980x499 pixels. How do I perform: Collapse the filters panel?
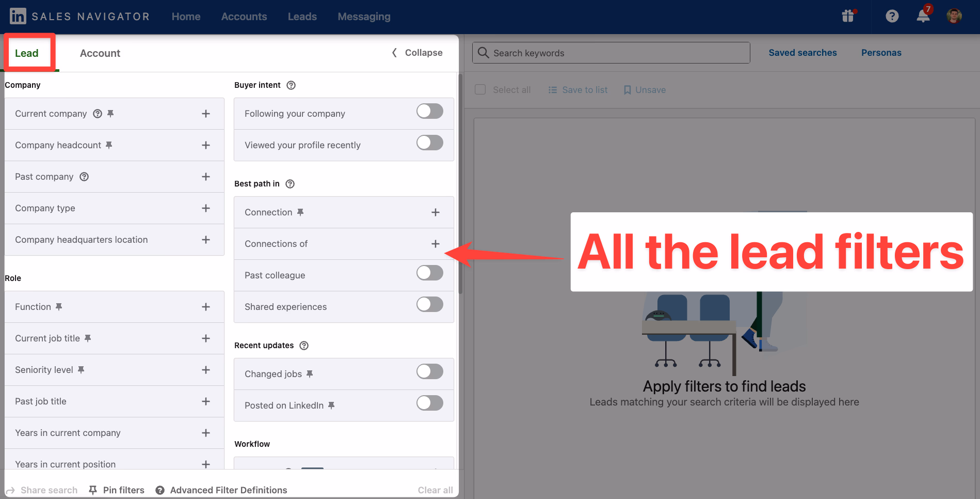[x=417, y=53]
